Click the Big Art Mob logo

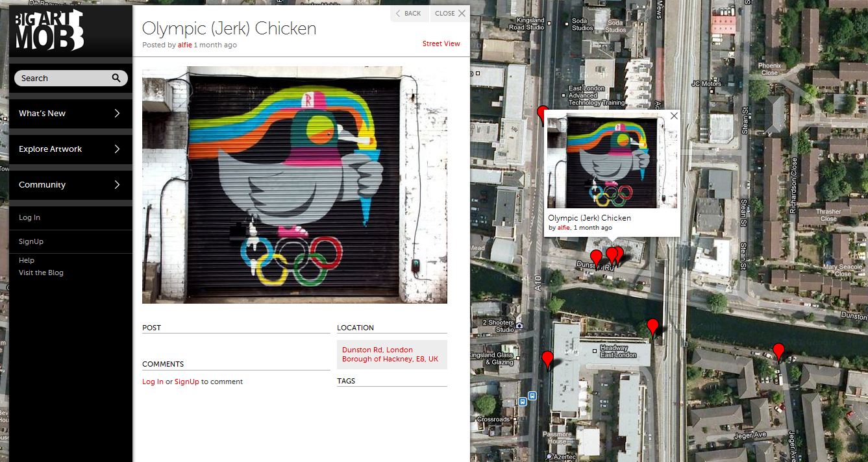pos(50,30)
